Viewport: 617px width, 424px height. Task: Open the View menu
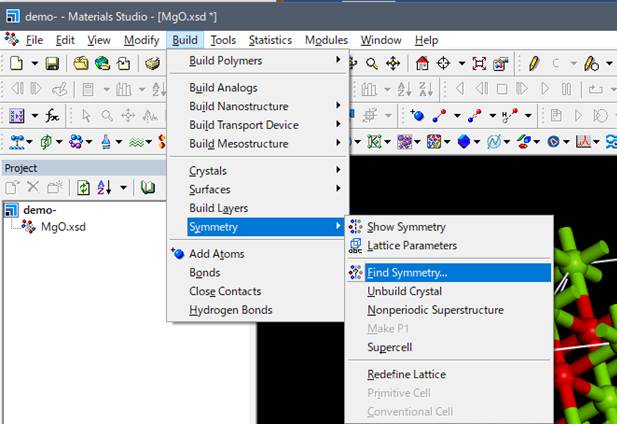click(99, 40)
